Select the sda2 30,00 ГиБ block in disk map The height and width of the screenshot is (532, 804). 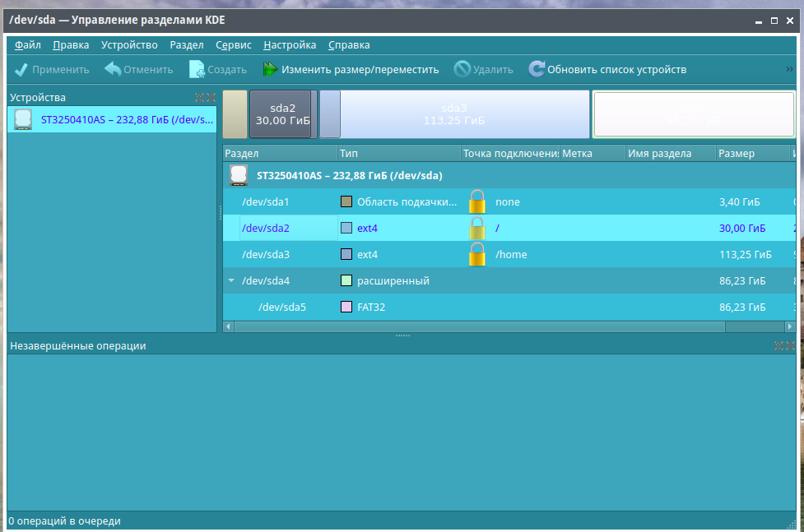point(283,114)
